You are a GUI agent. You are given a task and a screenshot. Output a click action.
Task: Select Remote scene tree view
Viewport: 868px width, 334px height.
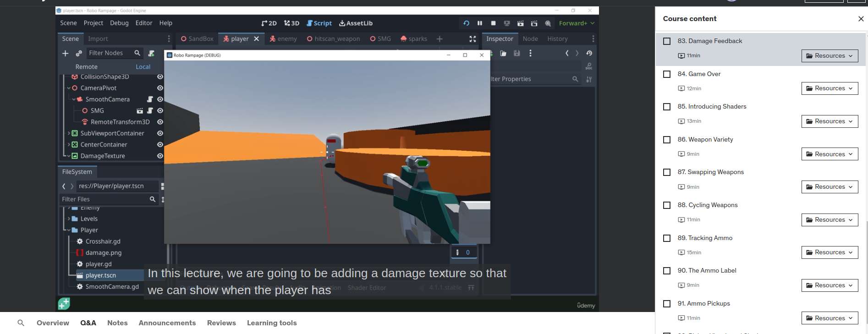pyautogui.click(x=87, y=67)
